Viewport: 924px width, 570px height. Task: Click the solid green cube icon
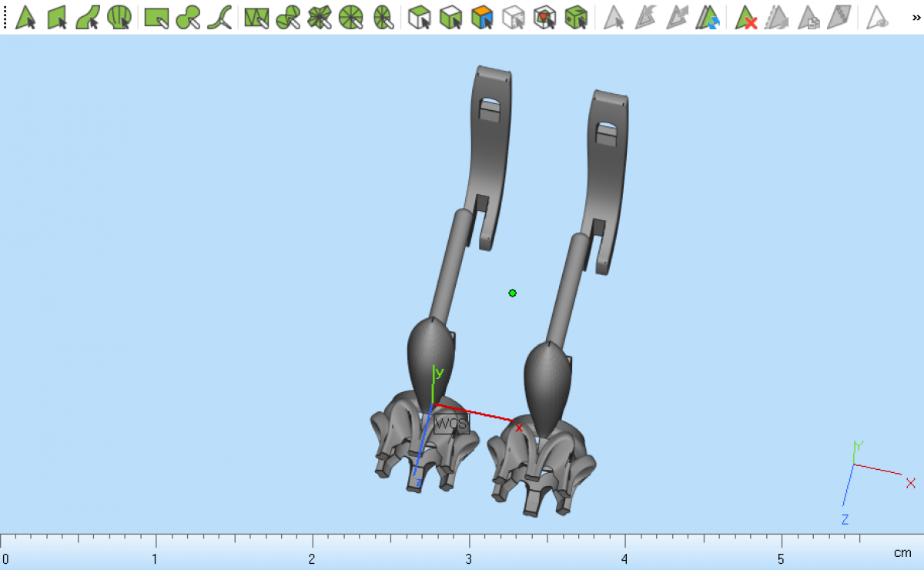click(x=575, y=17)
